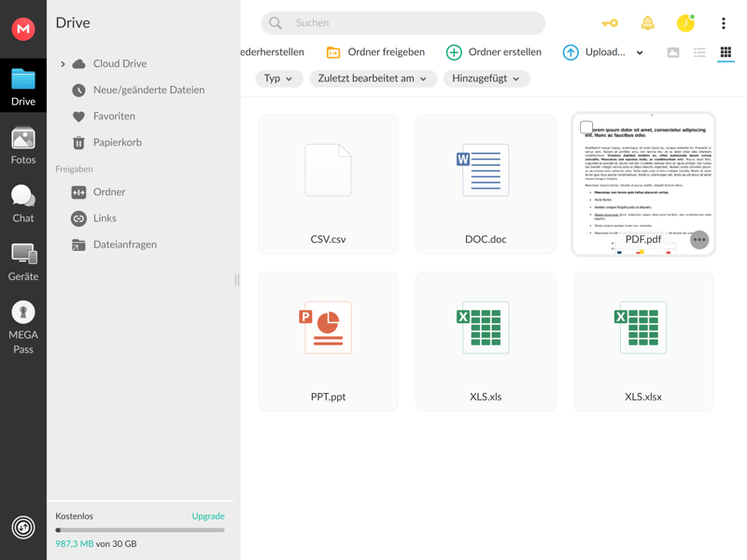Click the Upgrade link
747x560 pixels.
(x=208, y=516)
